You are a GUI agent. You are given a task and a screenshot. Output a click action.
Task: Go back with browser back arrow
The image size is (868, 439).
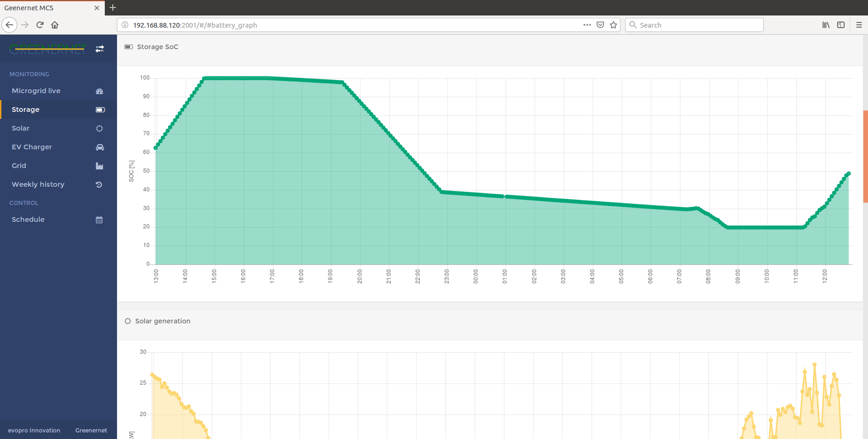9,25
